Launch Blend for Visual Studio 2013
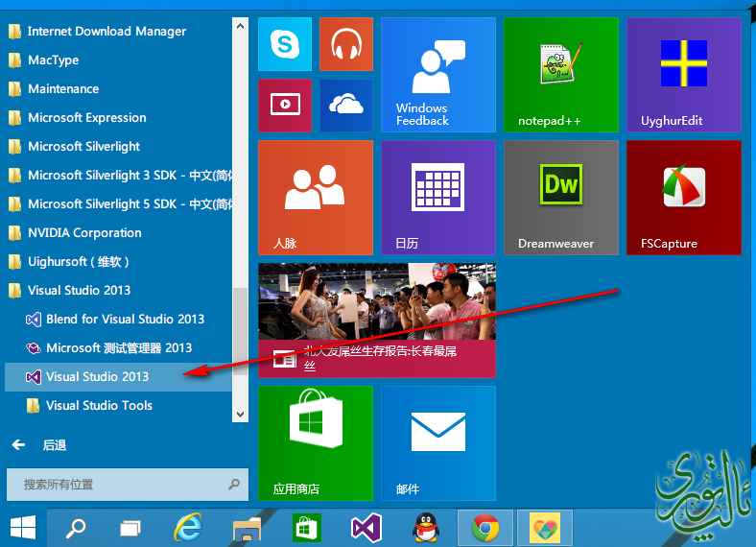This screenshot has width=756, height=547. tap(118, 320)
